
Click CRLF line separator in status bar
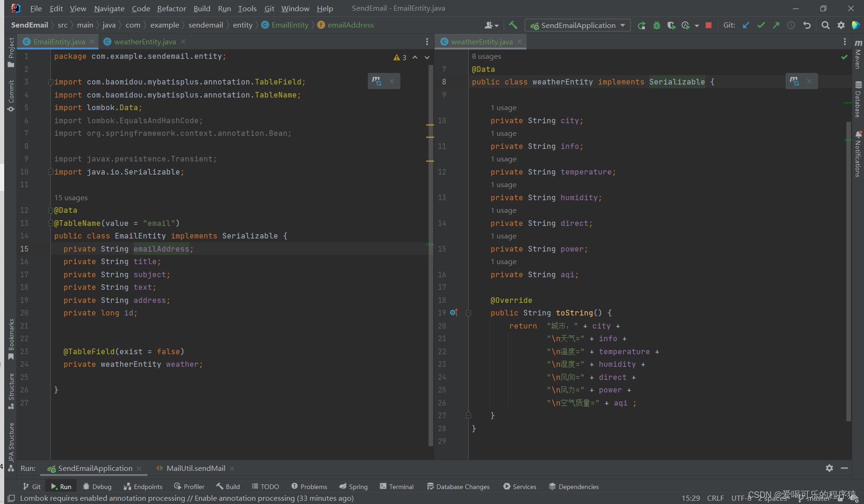click(715, 498)
